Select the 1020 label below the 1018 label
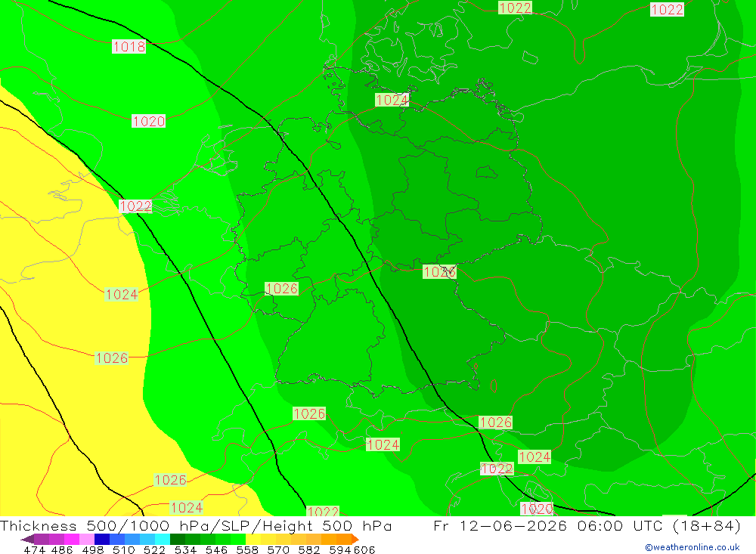This screenshot has width=756, height=554. point(148,121)
